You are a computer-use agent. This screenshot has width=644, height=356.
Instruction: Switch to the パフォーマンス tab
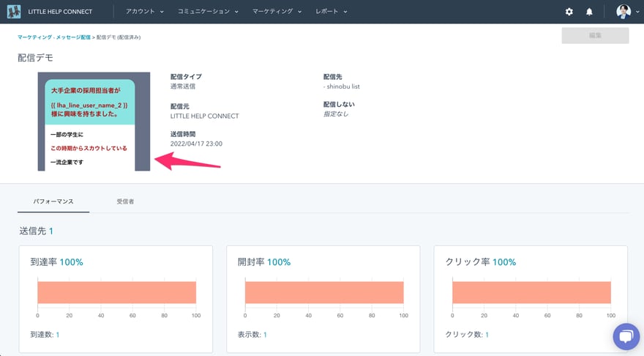(53, 201)
